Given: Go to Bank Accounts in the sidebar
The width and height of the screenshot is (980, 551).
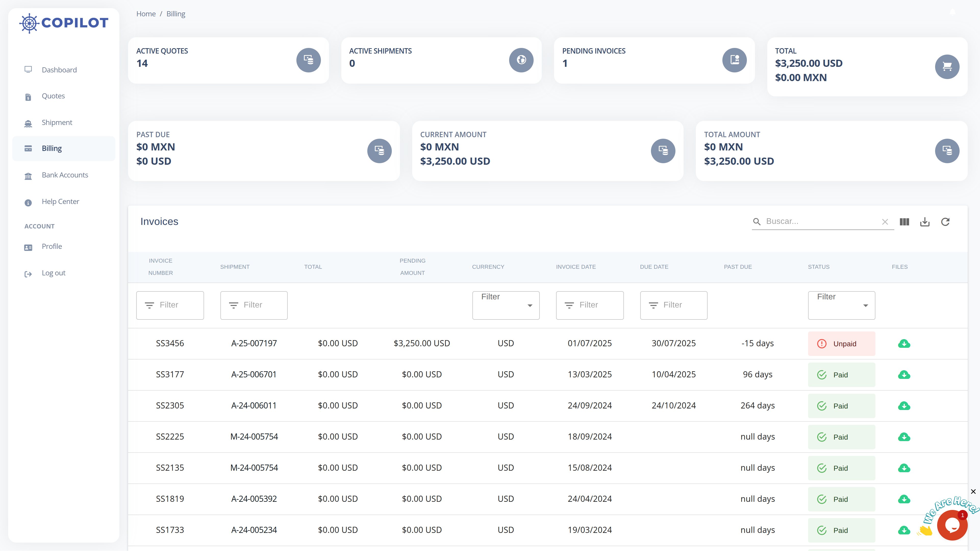Looking at the screenshot, I should click(65, 175).
